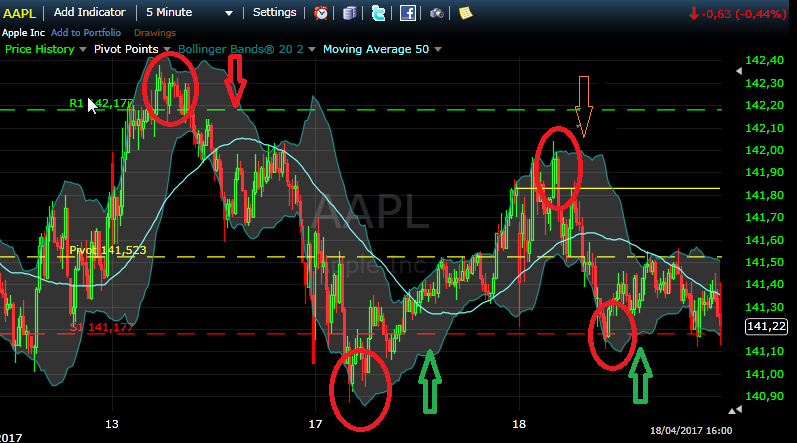The image size is (797, 443).
Task: Share chart via Twitter icon
Action: click(379, 13)
